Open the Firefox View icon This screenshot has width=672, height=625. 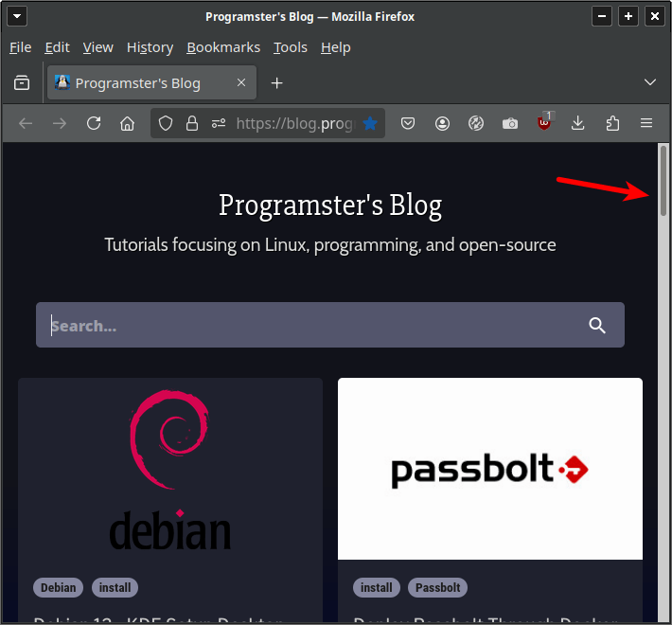click(22, 82)
